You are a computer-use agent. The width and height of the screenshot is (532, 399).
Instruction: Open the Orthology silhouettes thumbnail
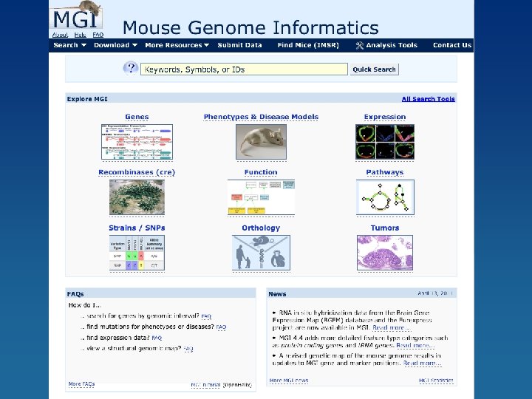pyautogui.click(x=261, y=253)
